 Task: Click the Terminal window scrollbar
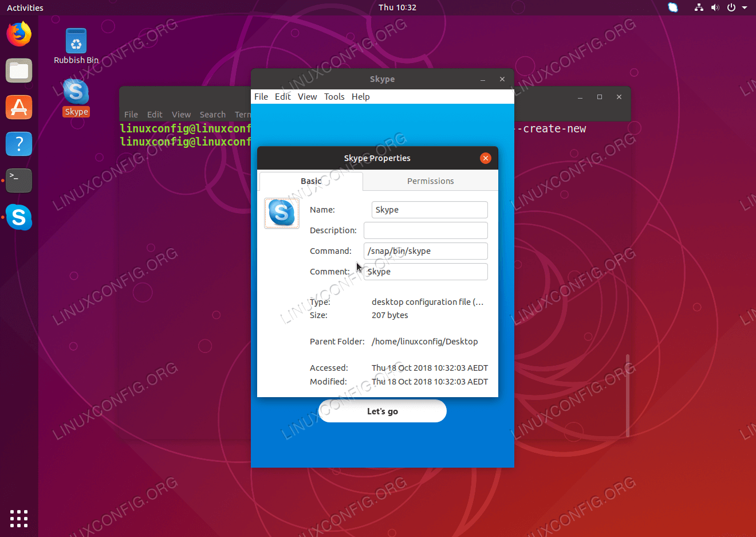pyautogui.click(x=628, y=395)
